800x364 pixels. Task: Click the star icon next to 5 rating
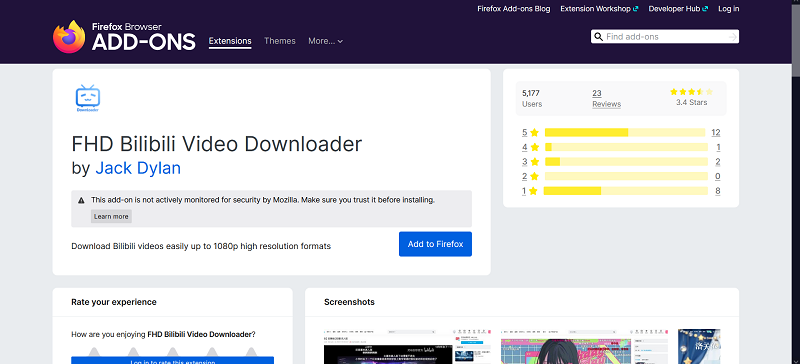534,133
